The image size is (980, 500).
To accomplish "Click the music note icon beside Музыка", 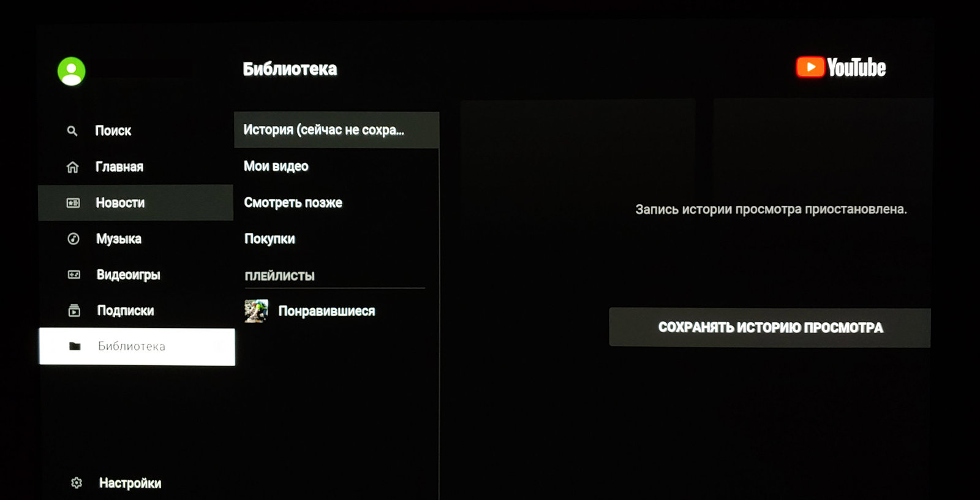I will tap(73, 238).
